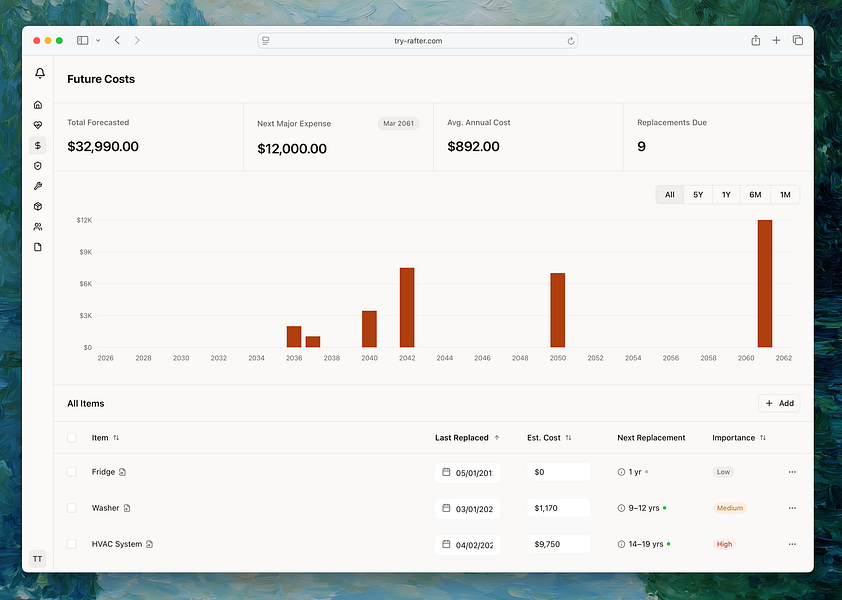Click the page settings icon in address bar
This screenshot has width=842, height=600.
[x=266, y=41]
